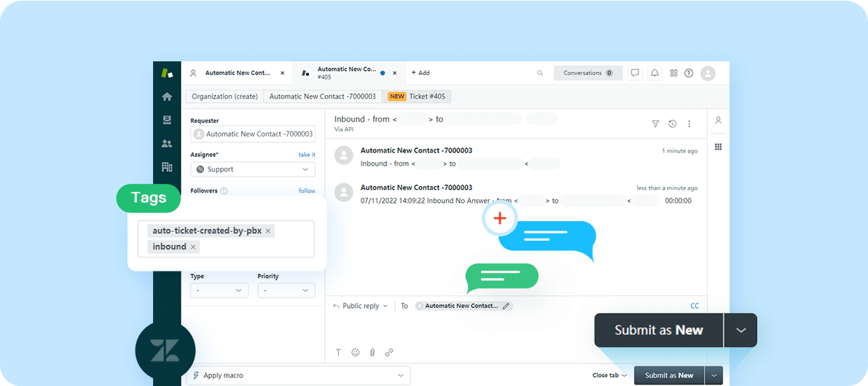Click the Zendesk logo at sidebar top

point(167,73)
